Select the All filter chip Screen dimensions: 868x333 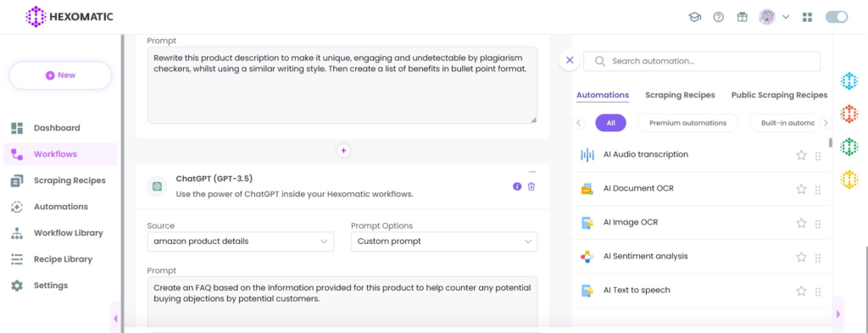pos(610,123)
